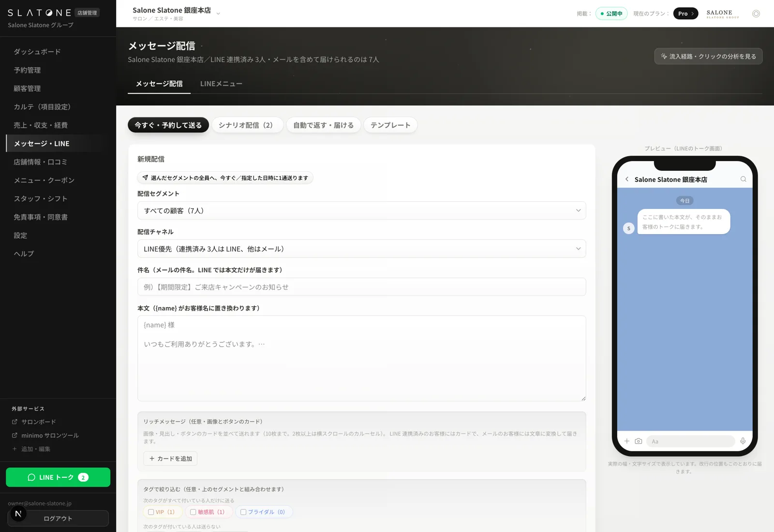Click the green LINE トーク button
The image size is (774, 532).
click(x=58, y=477)
